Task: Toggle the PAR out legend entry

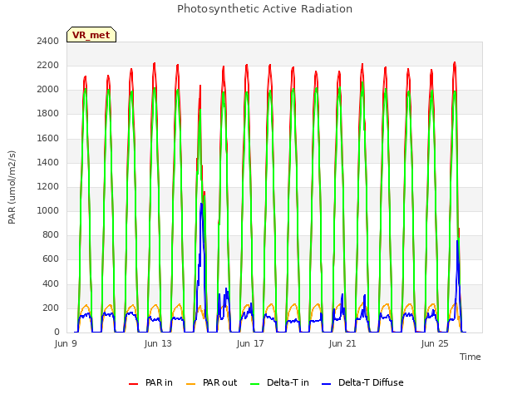Action: [x=212, y=382]
